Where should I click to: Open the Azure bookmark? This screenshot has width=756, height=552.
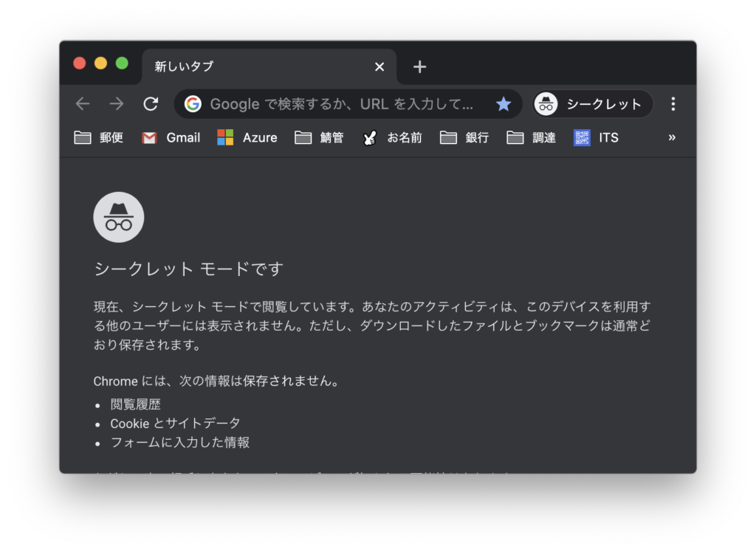click(x=247, y=137)
